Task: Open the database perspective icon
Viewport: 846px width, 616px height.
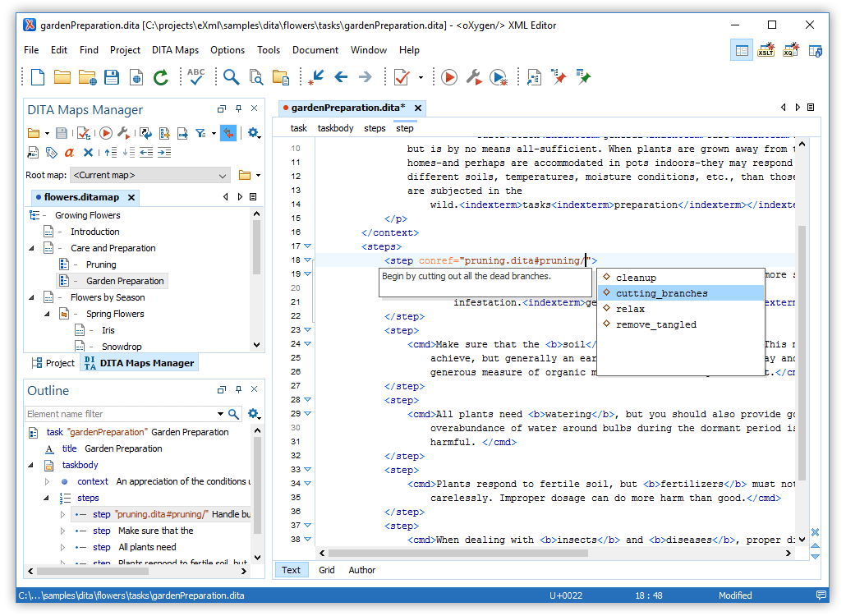Action: [x=816, y=51]
